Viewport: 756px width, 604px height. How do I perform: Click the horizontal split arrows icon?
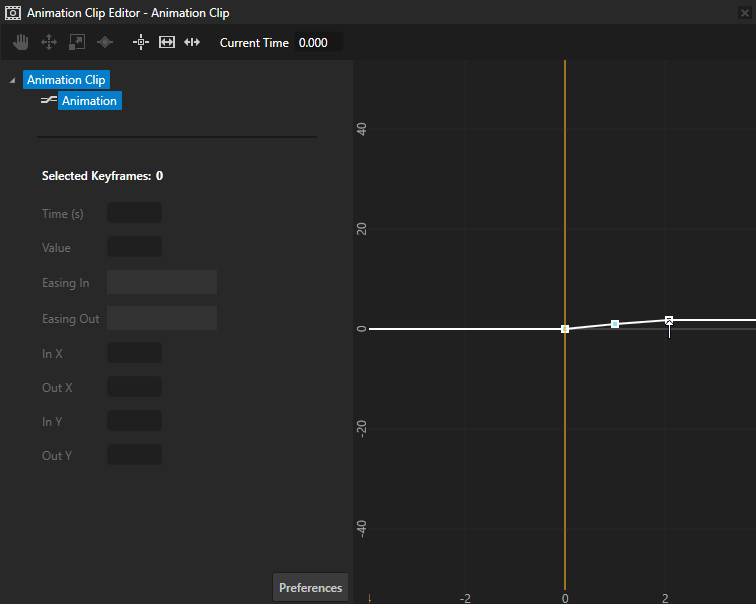(192, 42)
